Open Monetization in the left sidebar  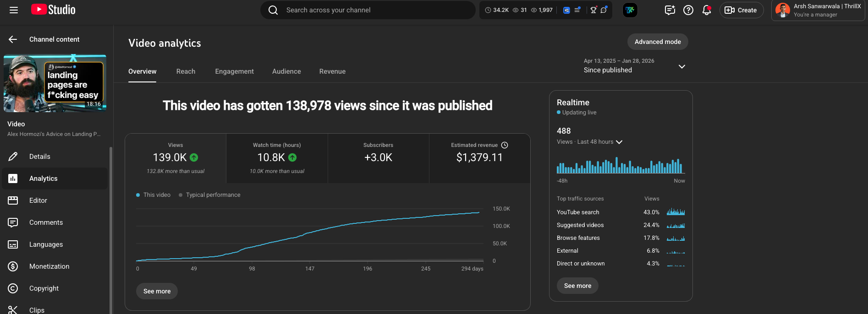click(49, 266)
